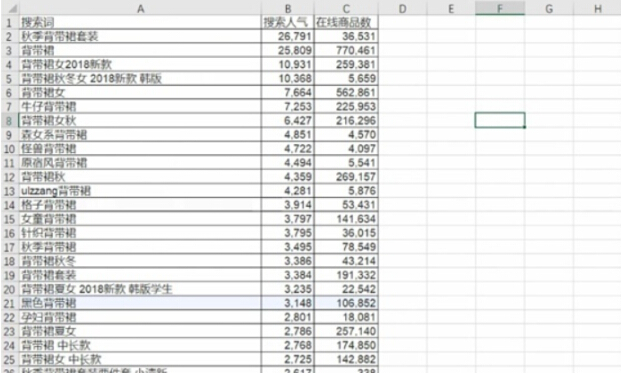Screen dimensions: 621x373
Task: Select cell containing ulzzang背带裙
Action: pos(140,191)
